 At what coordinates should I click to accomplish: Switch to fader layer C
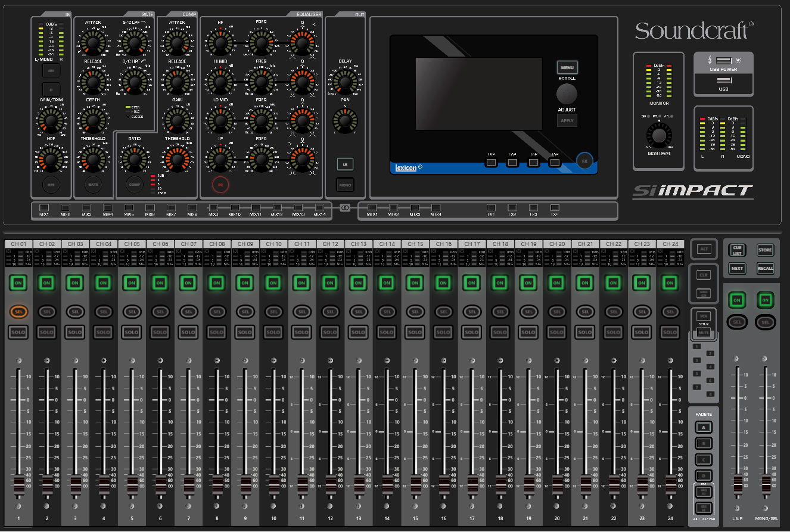point(704,459)
